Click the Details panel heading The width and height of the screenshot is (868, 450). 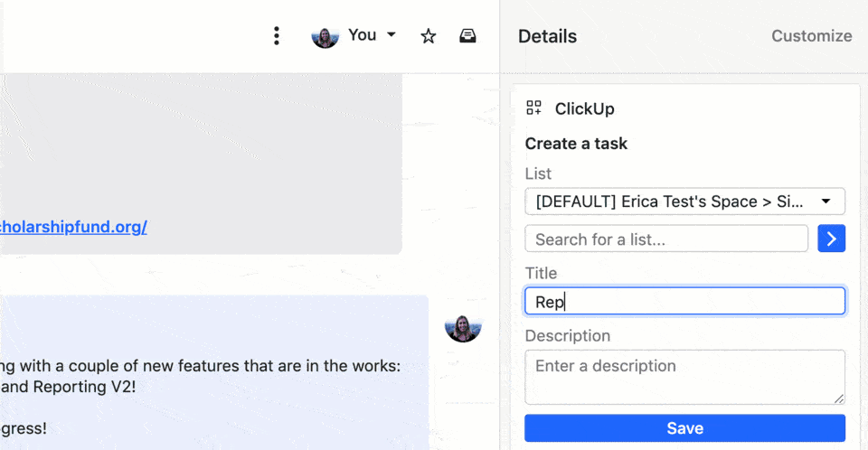[x=547, y=36]
